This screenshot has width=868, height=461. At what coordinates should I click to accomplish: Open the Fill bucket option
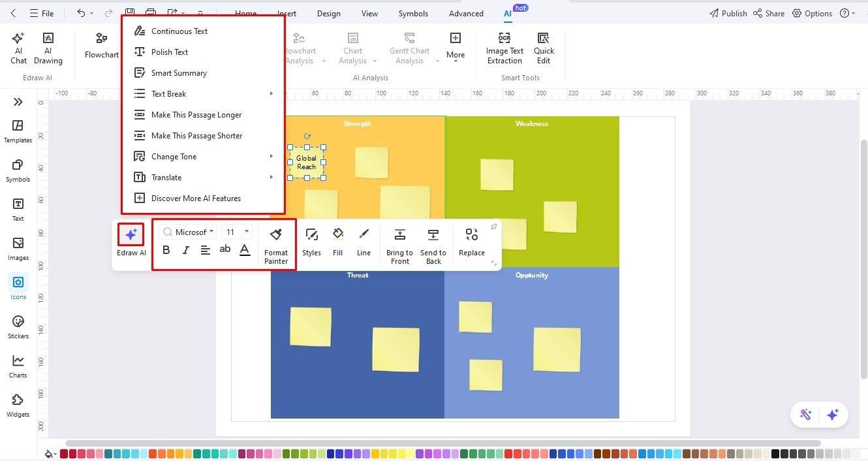click(x=337, y=242)
